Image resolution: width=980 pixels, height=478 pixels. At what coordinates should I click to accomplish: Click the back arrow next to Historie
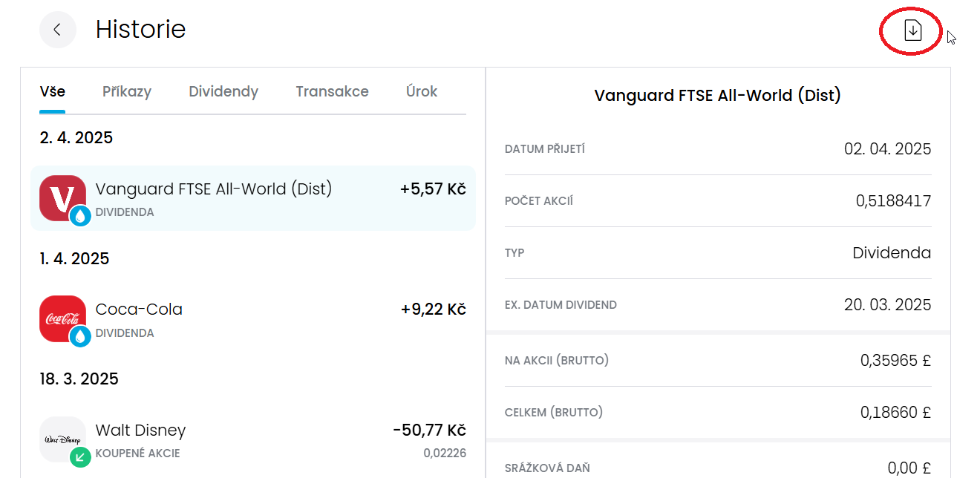(x=57, y=30)
